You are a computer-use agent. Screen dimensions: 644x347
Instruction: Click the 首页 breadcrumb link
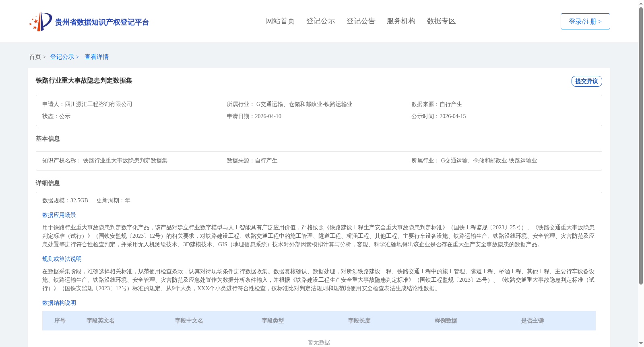pos(35,57)
